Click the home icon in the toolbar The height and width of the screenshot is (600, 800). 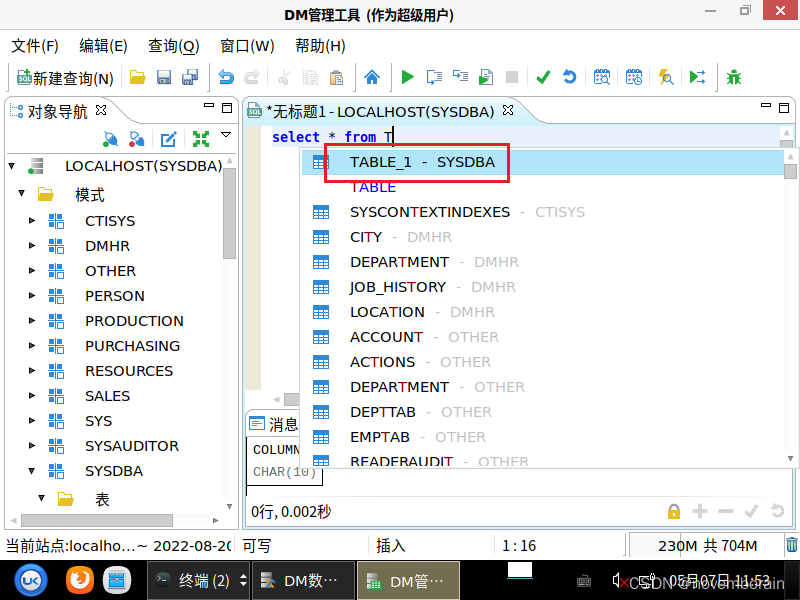(371, 77)
